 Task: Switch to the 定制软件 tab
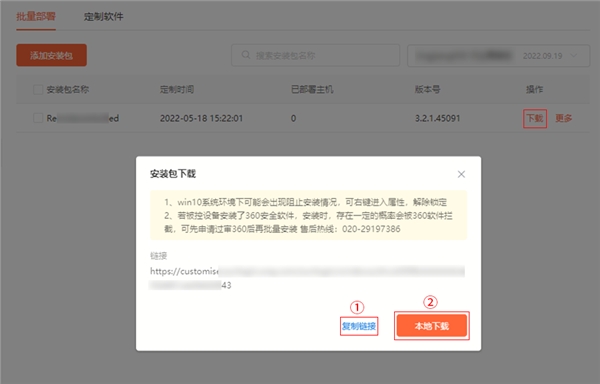(104, 16)
